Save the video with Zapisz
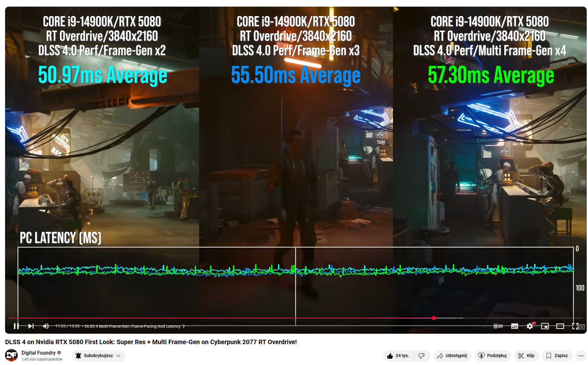Viewport: 588px width, 365px height. 557,356
